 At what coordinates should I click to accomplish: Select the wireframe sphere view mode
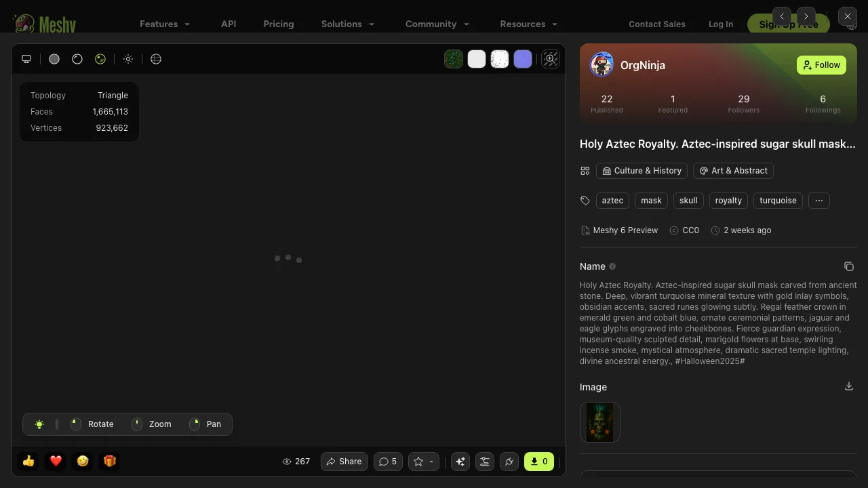tap(77, 59)
